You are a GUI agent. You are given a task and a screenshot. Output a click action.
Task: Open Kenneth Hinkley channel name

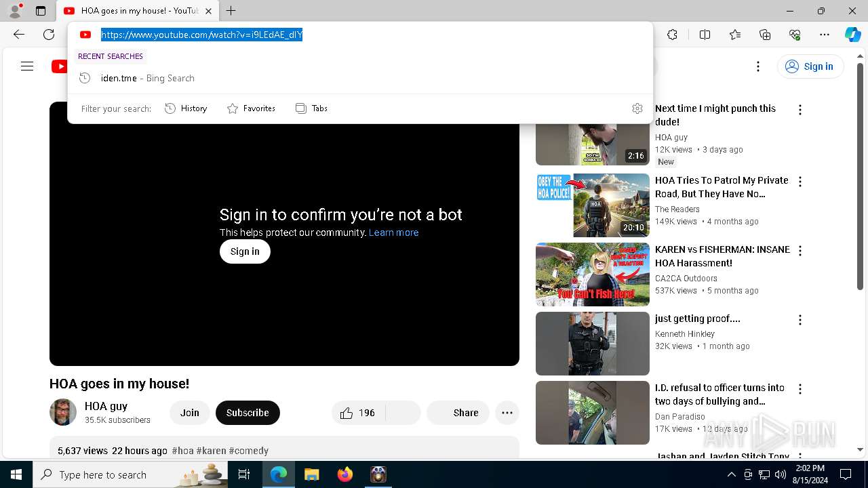685,334
